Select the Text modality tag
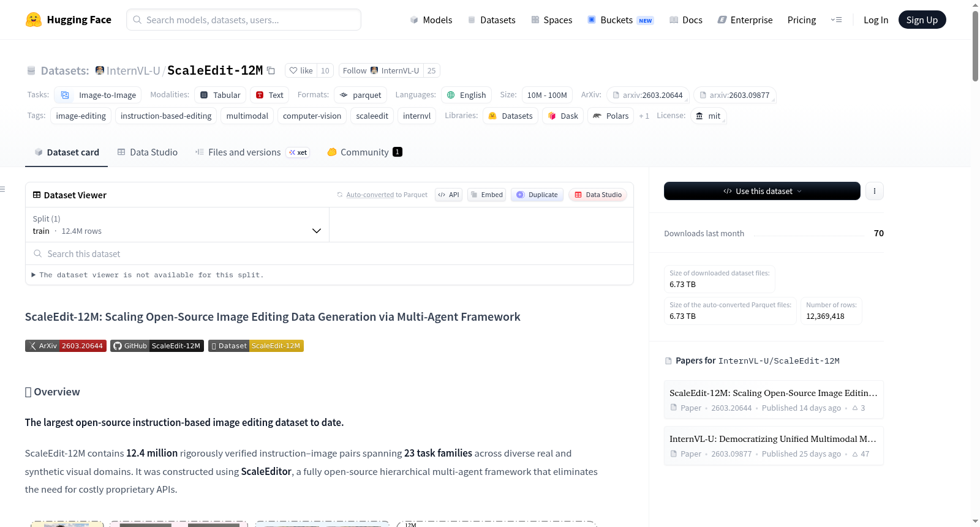The width and height of the screenshot is (980, 527). (x=269, y=95)
